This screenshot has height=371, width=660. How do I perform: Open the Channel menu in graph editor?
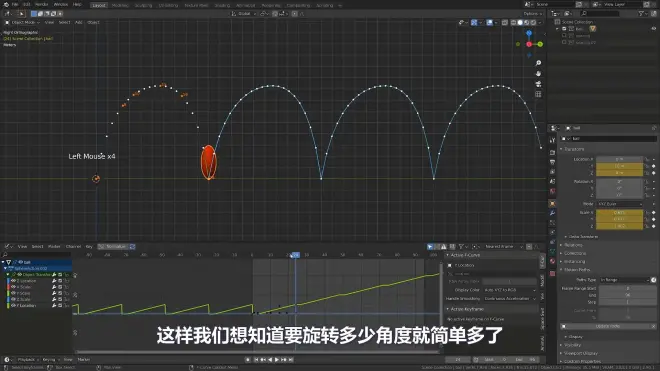pyautogui.click(x=73, y=247)
